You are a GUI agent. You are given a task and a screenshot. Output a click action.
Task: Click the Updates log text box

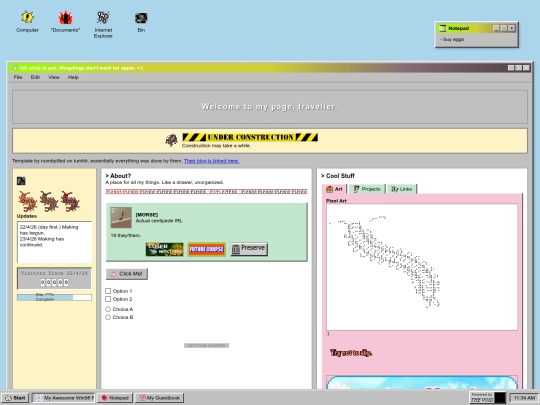pyautogui.click(x=54, y=242)
